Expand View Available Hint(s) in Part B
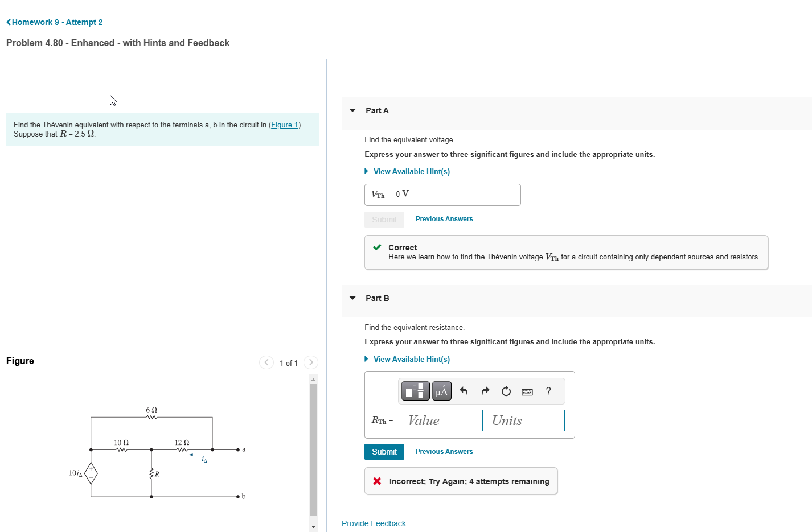812x532 pixels. (x=411, y=358)
